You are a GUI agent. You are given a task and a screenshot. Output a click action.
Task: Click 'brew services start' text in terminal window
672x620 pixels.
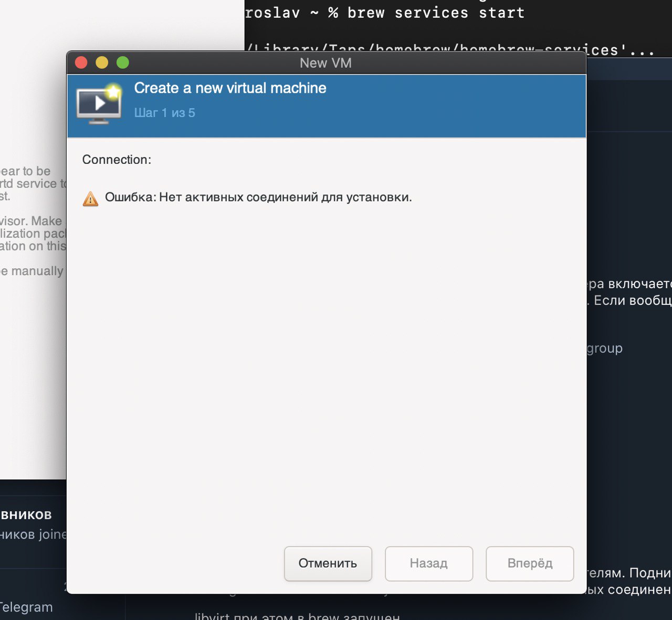click(436, 13)
